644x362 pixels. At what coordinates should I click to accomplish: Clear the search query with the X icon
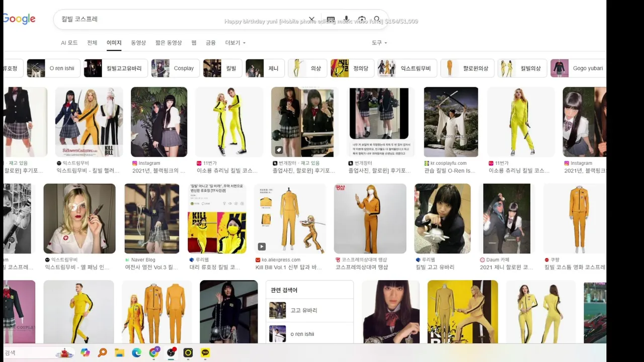[x=311, y=20]
